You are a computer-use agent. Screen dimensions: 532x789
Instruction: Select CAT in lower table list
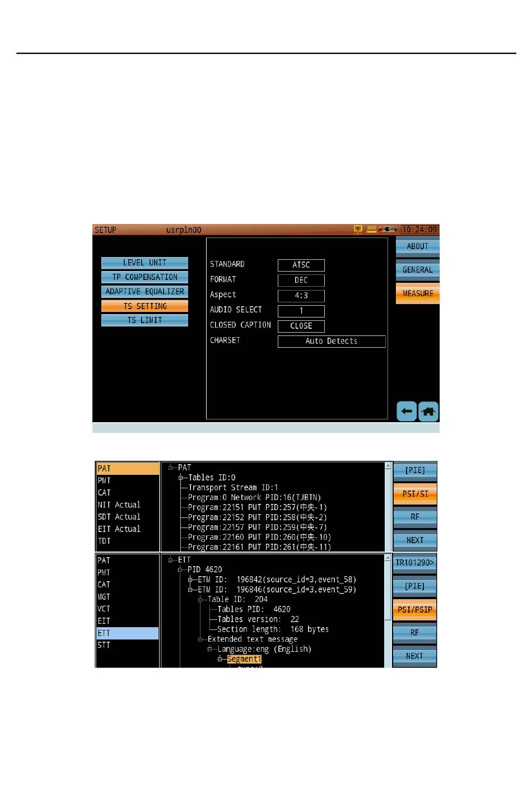tap(128, 585)
